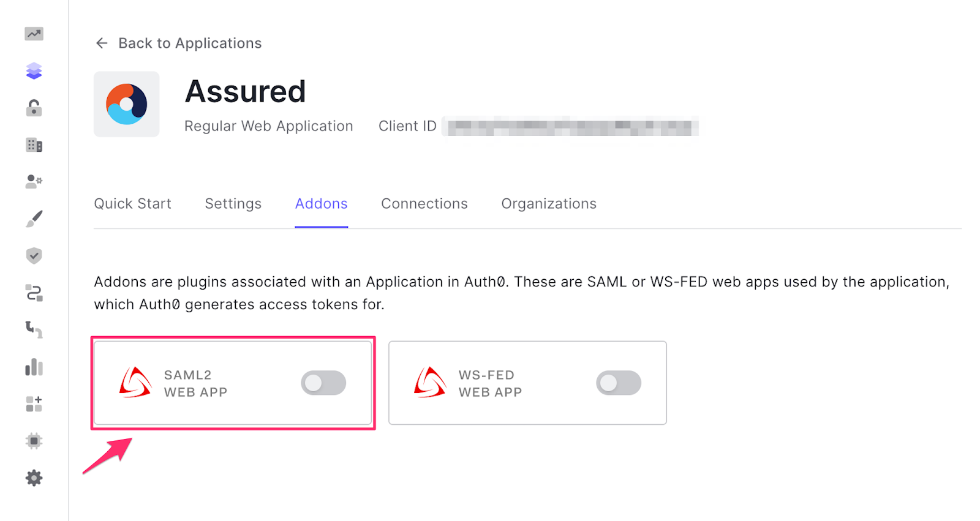This screenshot has width=980, height=521.
Task: Select the Applications layers icon in sidebar
Action: click(x=34, y=71)
